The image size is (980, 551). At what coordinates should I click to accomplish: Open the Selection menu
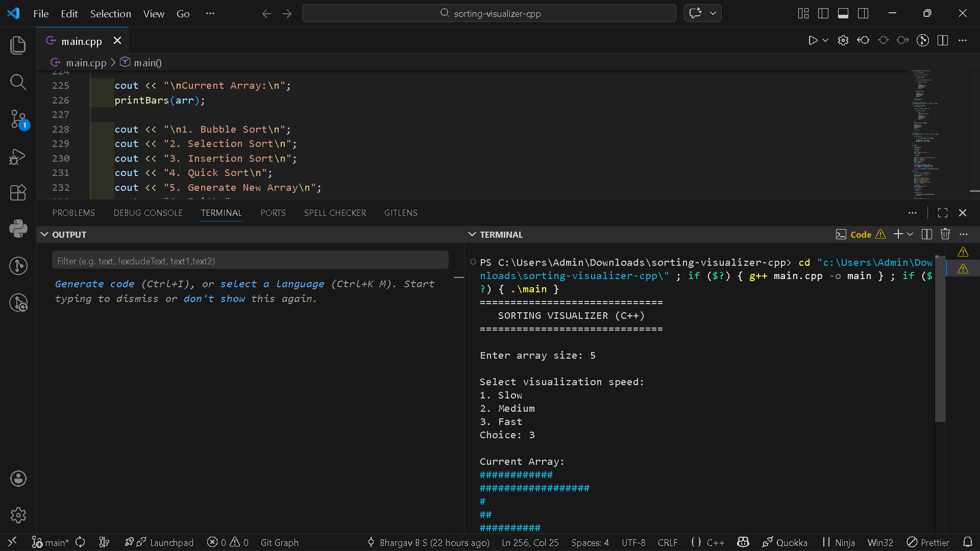(111, 14)
